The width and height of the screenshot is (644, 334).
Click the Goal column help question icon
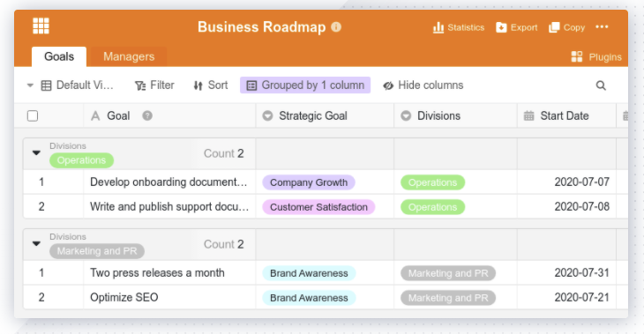147,115
